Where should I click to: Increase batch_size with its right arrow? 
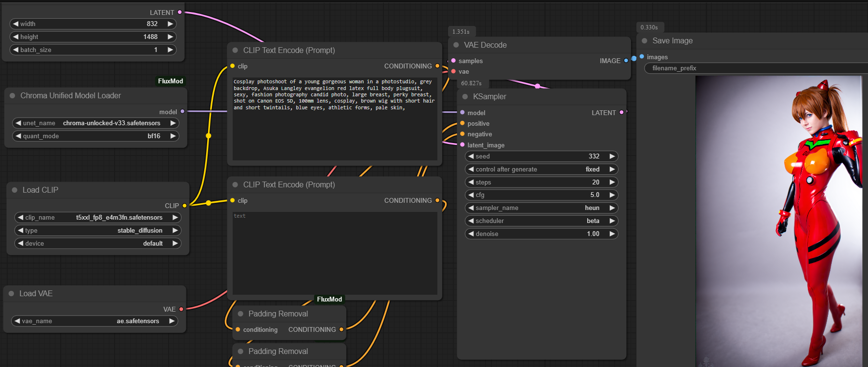tap(170, 50)
